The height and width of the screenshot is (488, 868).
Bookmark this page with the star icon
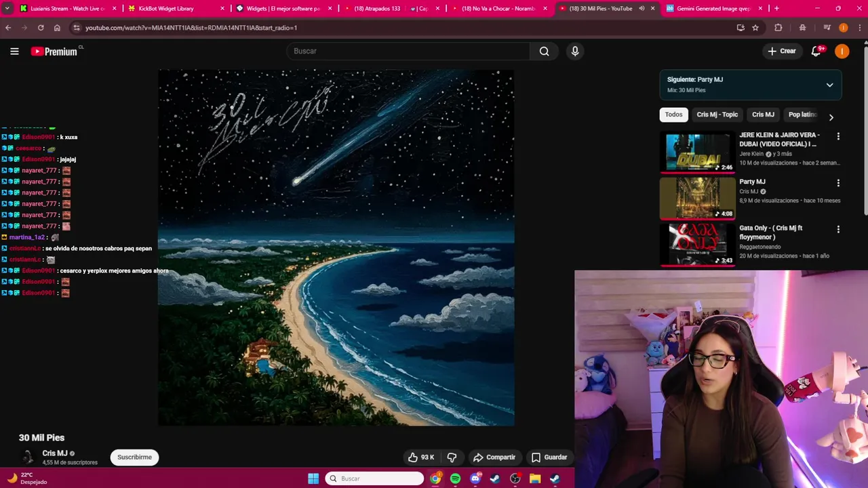click(755, 28)
